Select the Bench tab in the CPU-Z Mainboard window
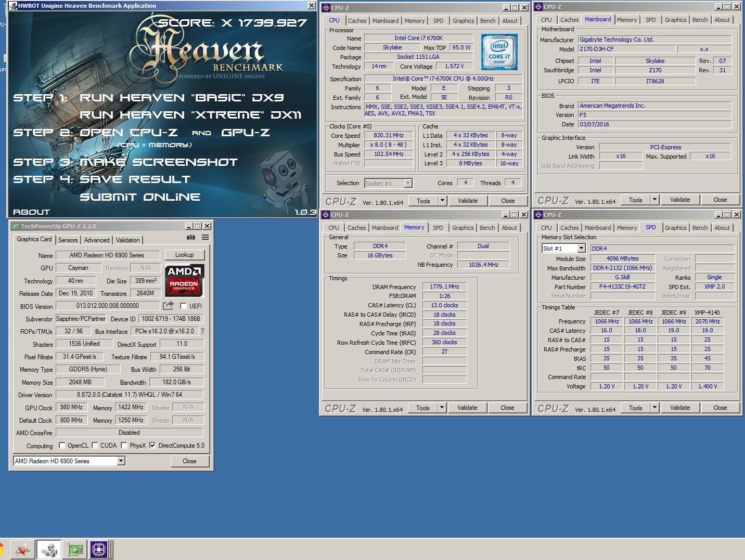The height and width of the screenshot is (560, 745). 700,20
